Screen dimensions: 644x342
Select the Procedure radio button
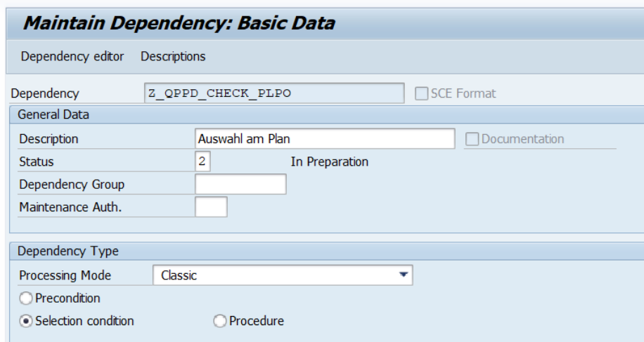pyautogui.click(x=219, y=321)
